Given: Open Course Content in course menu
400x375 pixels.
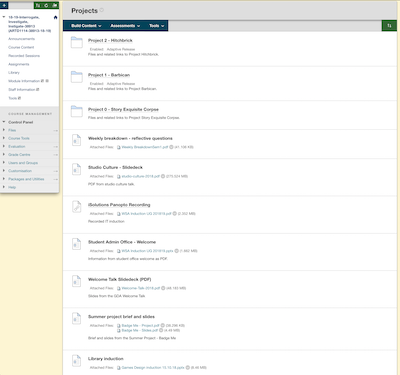Looking at the screenshot, I should click(x=21, y=47).
